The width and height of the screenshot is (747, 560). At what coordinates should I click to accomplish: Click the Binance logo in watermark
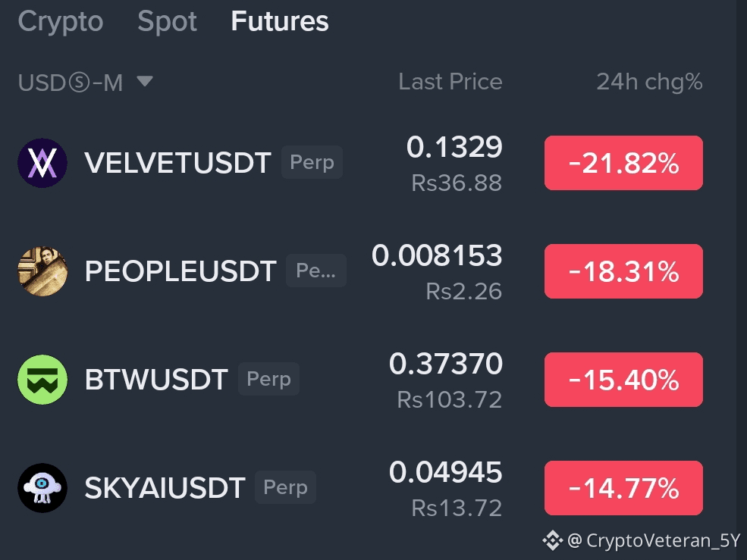click(553, 540)
